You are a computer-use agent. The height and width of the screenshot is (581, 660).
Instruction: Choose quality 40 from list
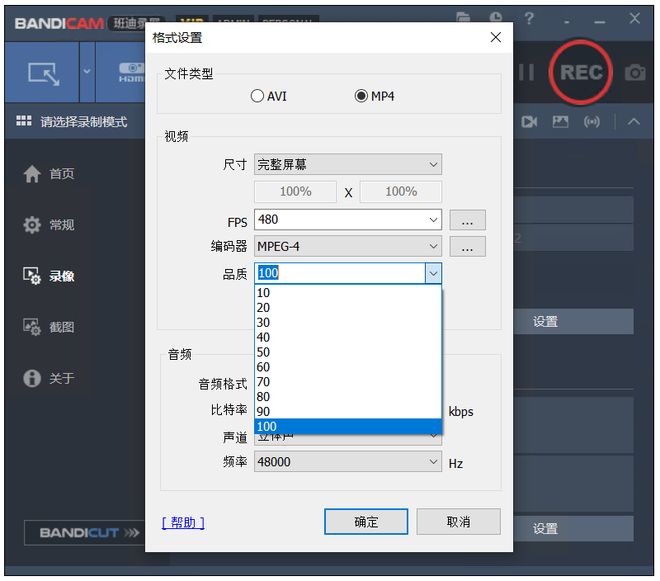[348, 337]
